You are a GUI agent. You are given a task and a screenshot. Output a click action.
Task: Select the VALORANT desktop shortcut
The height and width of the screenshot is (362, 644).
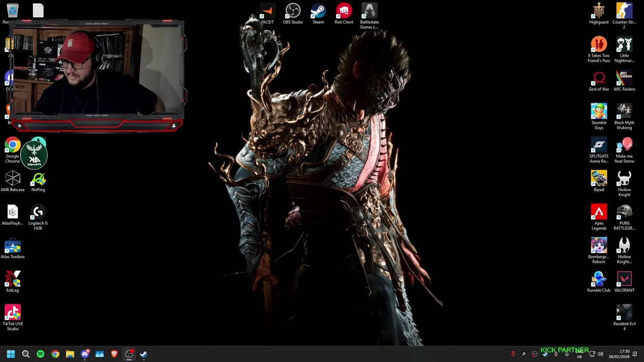point(624,282)
